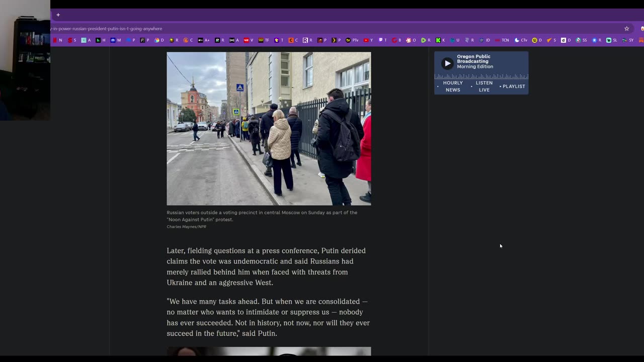Click the Moscow voting precinct photo
The height and width of the screenshot is (362, 644).
tap(269, 129)
